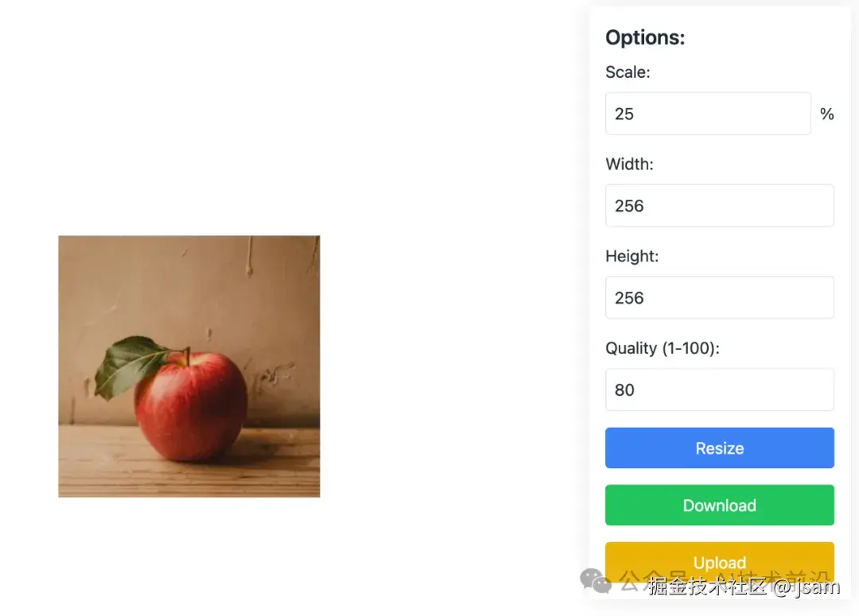Viewport: 859px width, 616px height.
Task: Click the green Download button
Action: [x=719, y=506]
